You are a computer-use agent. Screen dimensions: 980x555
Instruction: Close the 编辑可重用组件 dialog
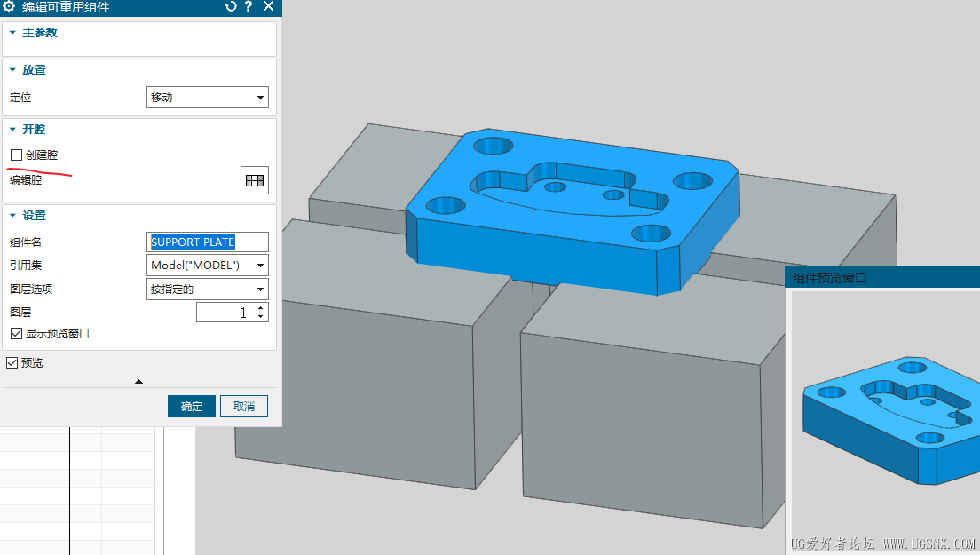(268, 6)
